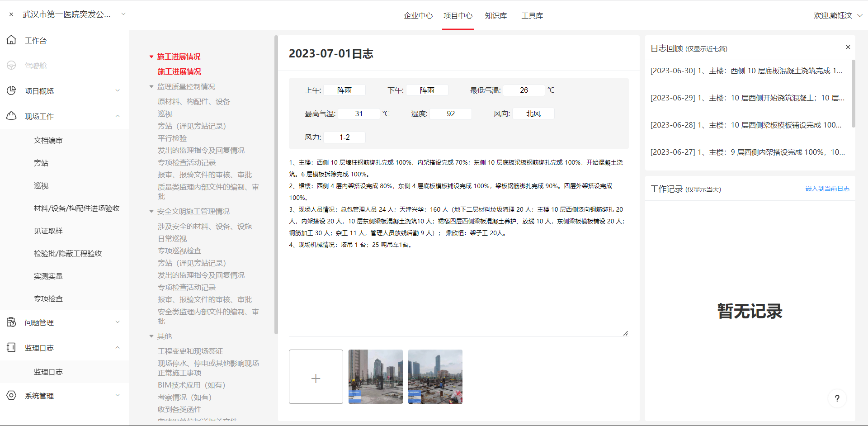The width and height of the screenshot is (868, 426).
Task: Expand the 系统管理 chevron
Action: click(x=118, y=395)
